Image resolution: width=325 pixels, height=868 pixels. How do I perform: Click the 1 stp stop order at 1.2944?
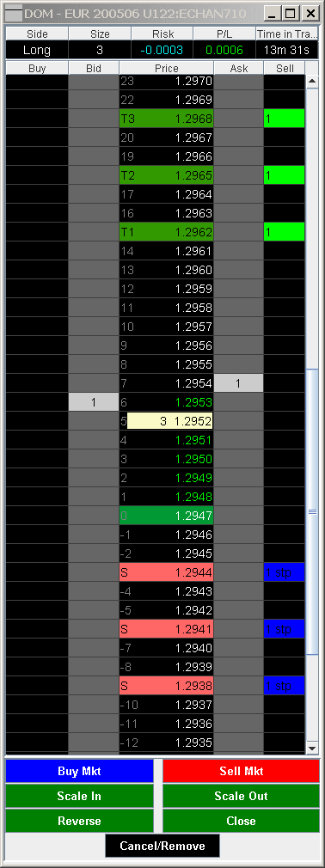(284, 572)
